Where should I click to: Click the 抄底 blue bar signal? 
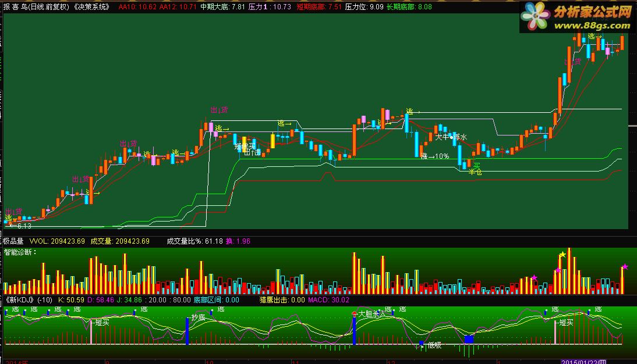click(187, 331)
